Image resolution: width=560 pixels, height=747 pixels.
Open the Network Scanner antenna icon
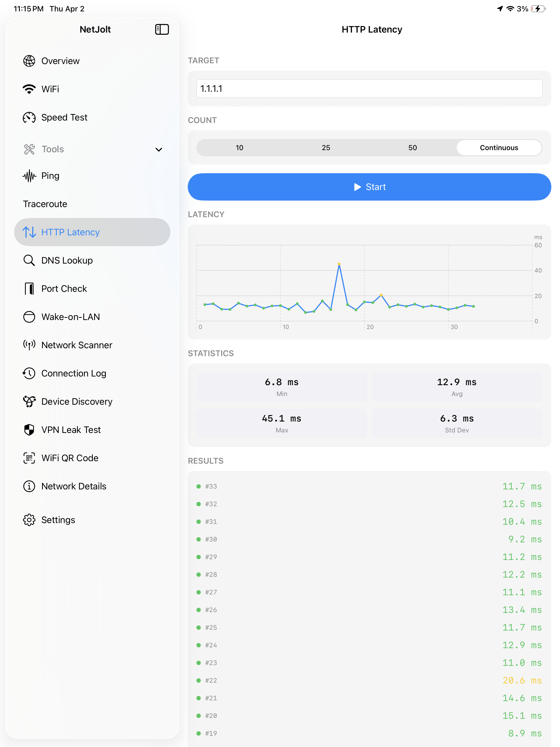(x=29, y=345)
